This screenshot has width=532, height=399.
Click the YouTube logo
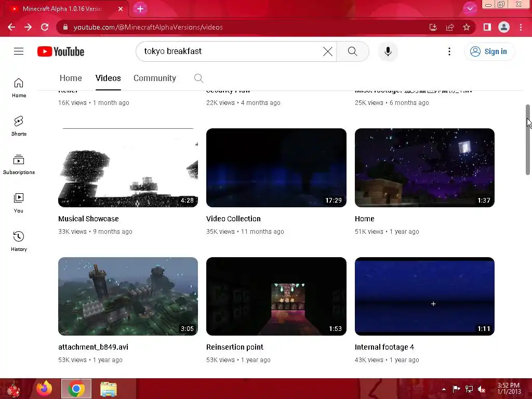tap(61, 51)
